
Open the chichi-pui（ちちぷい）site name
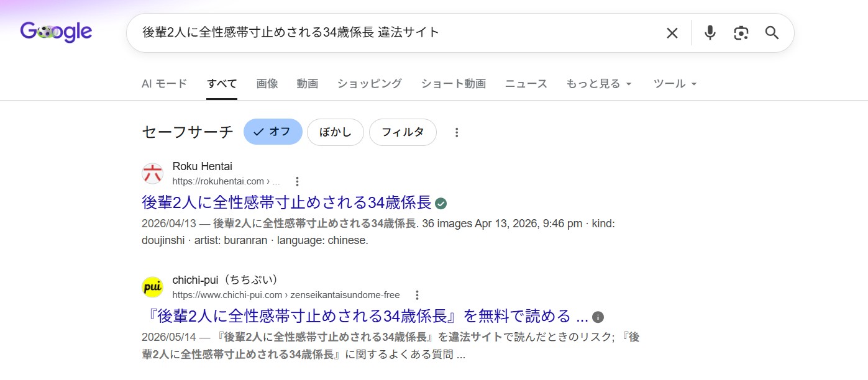pos(225,280)
